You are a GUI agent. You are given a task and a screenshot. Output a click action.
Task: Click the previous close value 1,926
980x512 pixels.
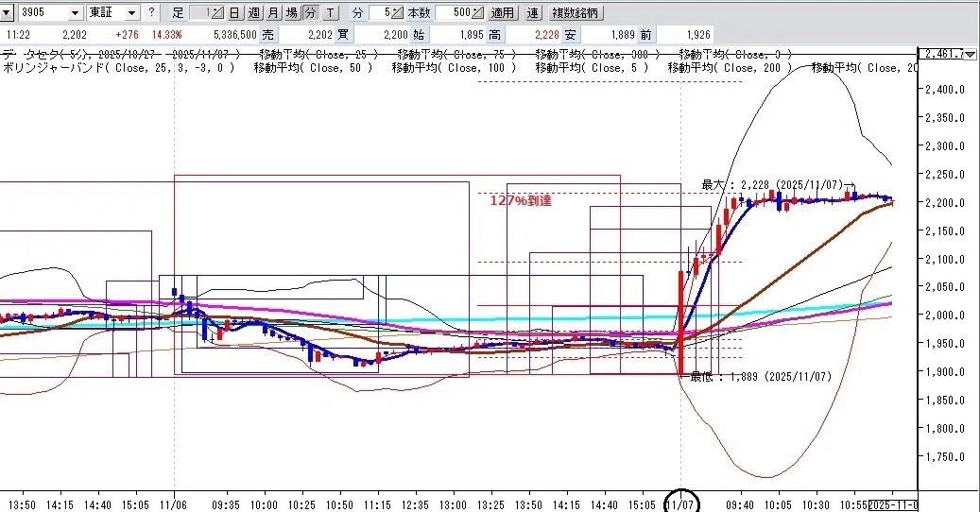698,35
